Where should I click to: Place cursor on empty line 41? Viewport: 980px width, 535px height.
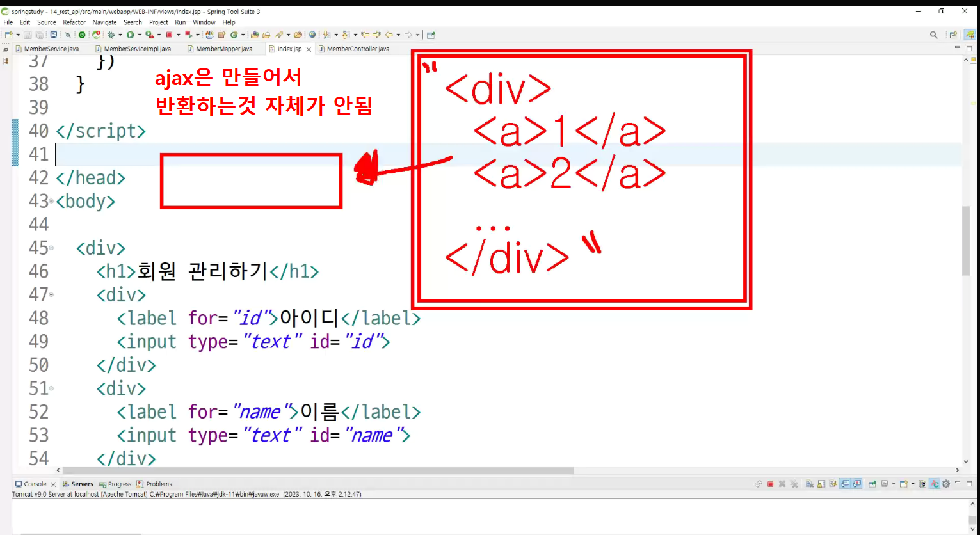coord(508,154)
